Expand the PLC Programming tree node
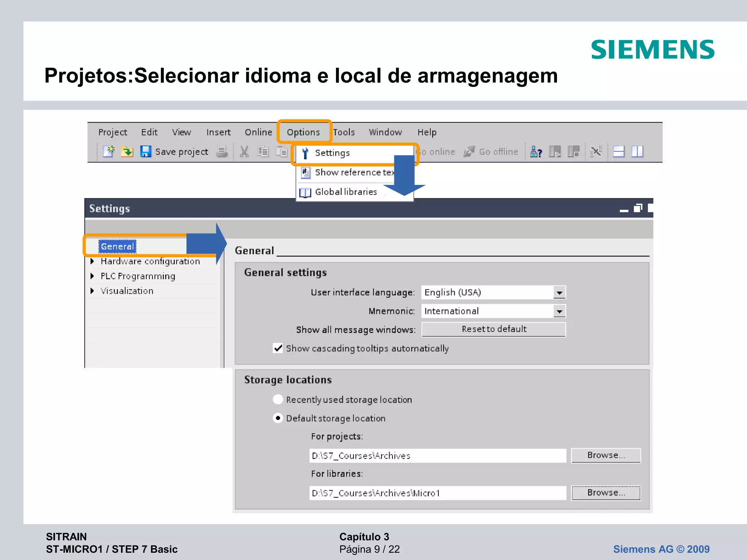747x560 pixels. (92, 276)
